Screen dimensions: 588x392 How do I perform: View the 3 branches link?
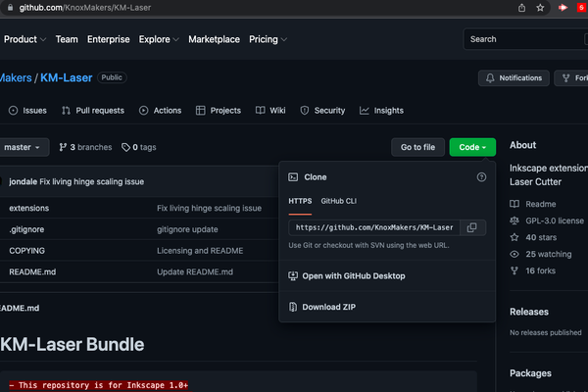pyautogui.click(x=86, y=147)
